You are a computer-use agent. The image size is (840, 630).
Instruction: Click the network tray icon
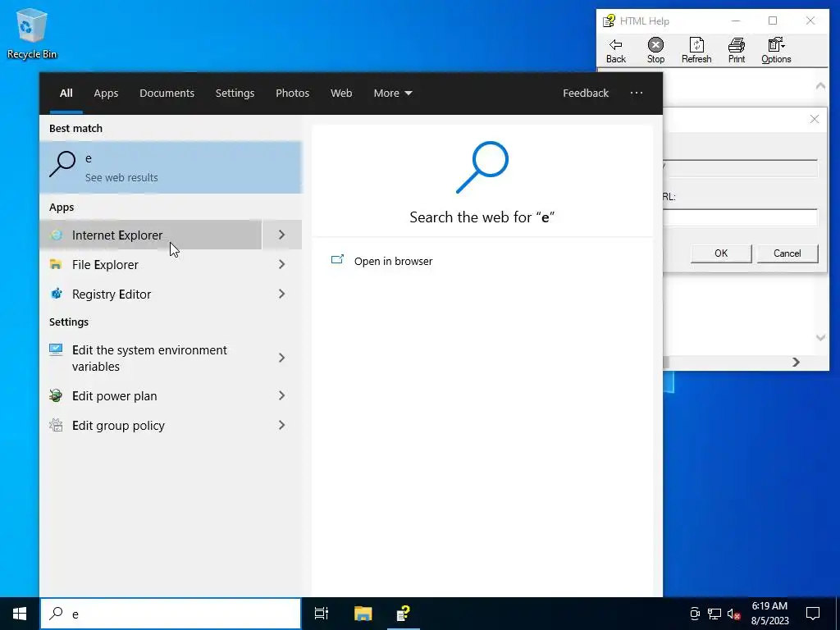pos(714,614)
